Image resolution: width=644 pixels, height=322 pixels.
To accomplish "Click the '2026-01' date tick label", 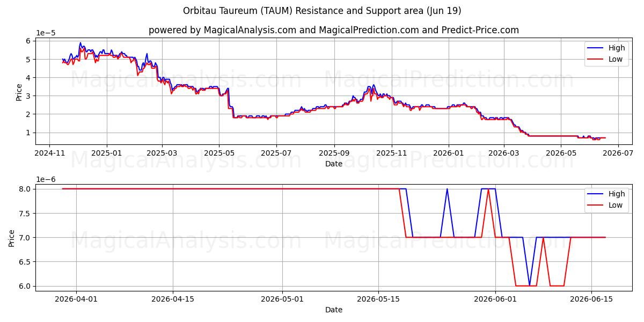I will pos(448,154).
